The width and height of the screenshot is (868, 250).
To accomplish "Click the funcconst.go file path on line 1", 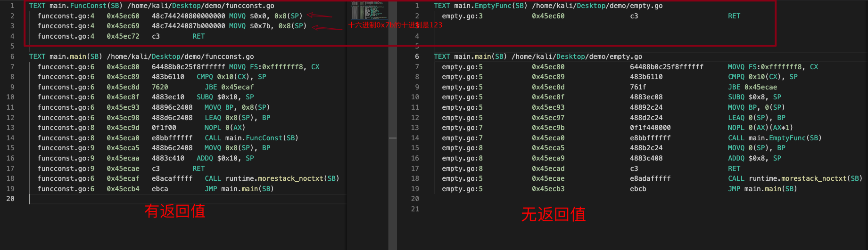I will click(200, 6).
